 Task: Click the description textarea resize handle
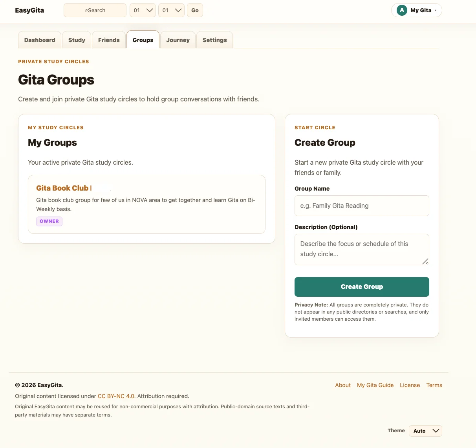(425, 261)
